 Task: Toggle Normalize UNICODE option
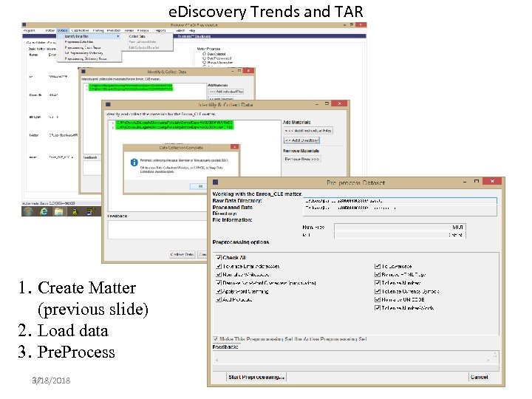coord(378,299)
